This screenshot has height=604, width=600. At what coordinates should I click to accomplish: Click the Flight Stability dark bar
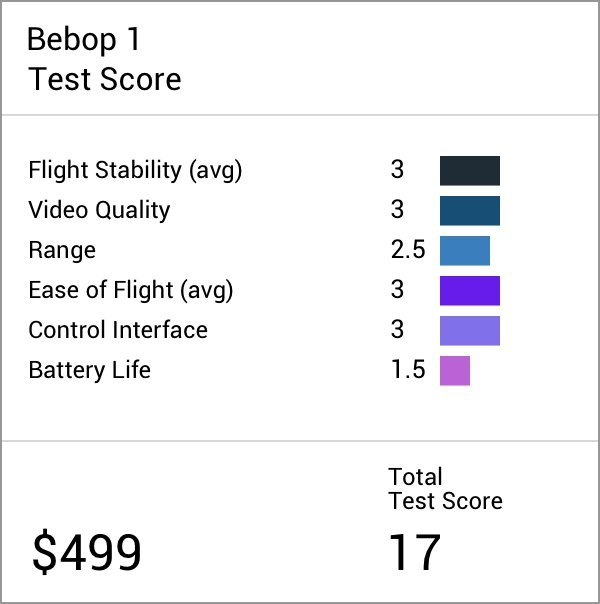click(x=470, y=171)
